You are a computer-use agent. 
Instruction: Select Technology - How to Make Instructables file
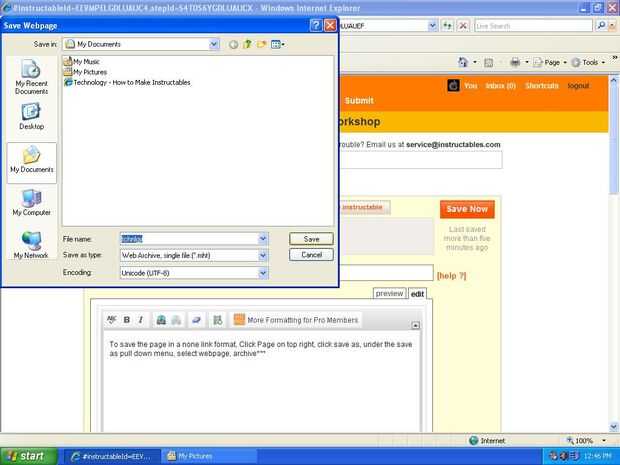tap(127, 82)
